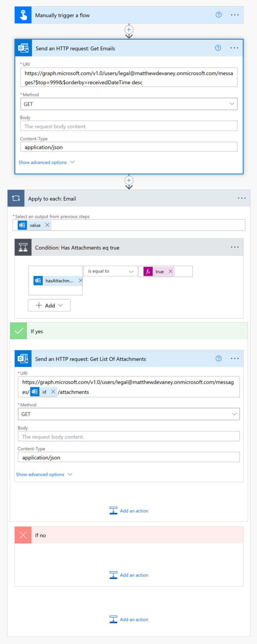
Task: Click the Apply to each loop icon
Action: point(16,198)
